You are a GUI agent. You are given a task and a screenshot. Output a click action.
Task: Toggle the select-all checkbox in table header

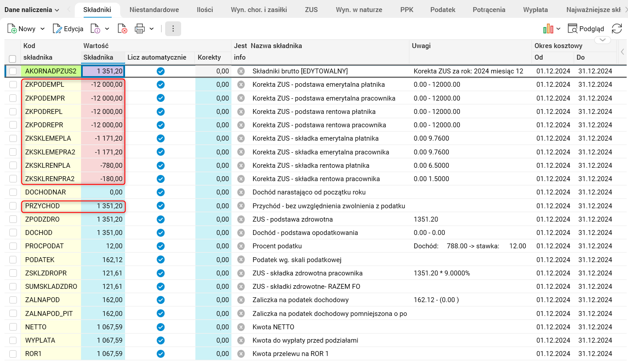tap(12, 58)
